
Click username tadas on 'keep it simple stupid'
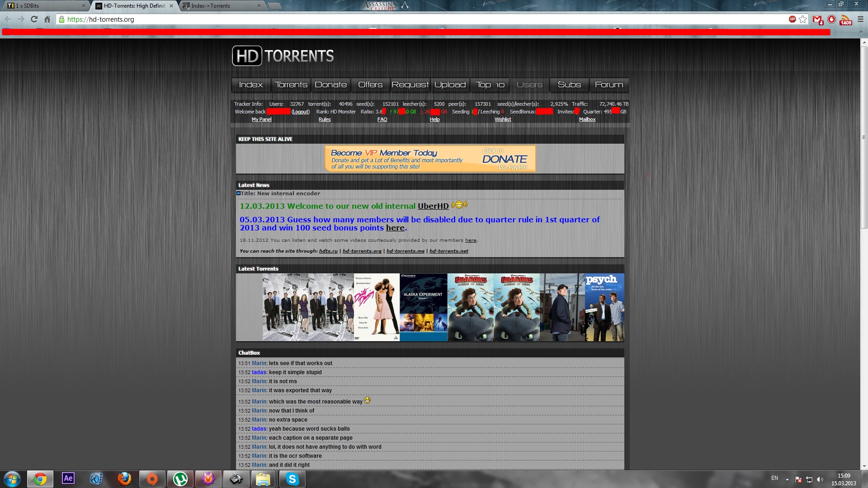pos(259,372)
